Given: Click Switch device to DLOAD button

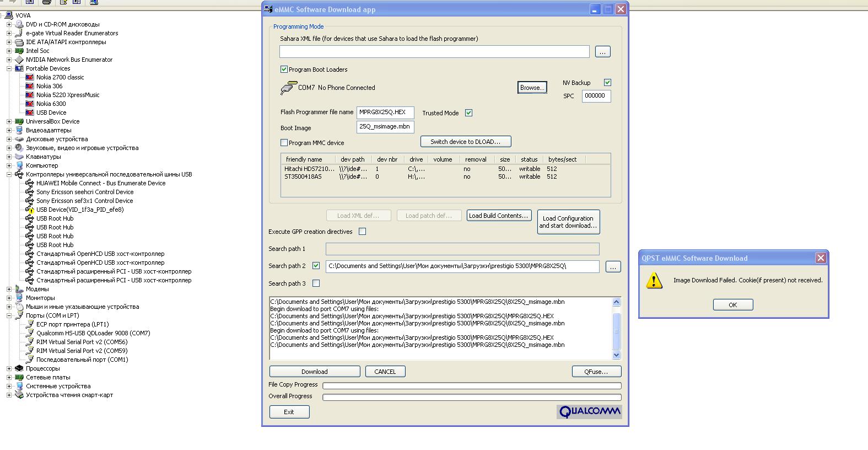Looking at the screenshot, I should click(466, 142).
